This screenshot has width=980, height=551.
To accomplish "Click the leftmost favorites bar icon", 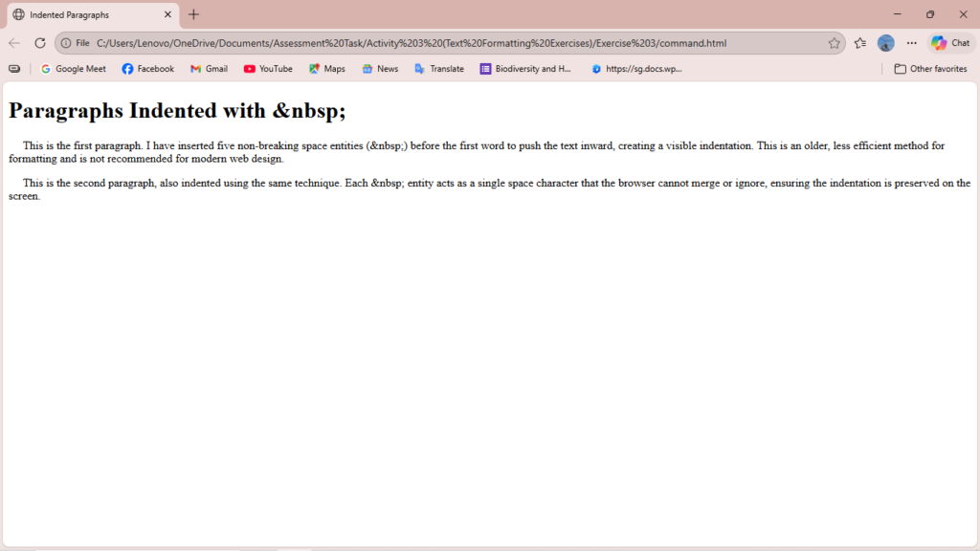I will click(14, 69).
